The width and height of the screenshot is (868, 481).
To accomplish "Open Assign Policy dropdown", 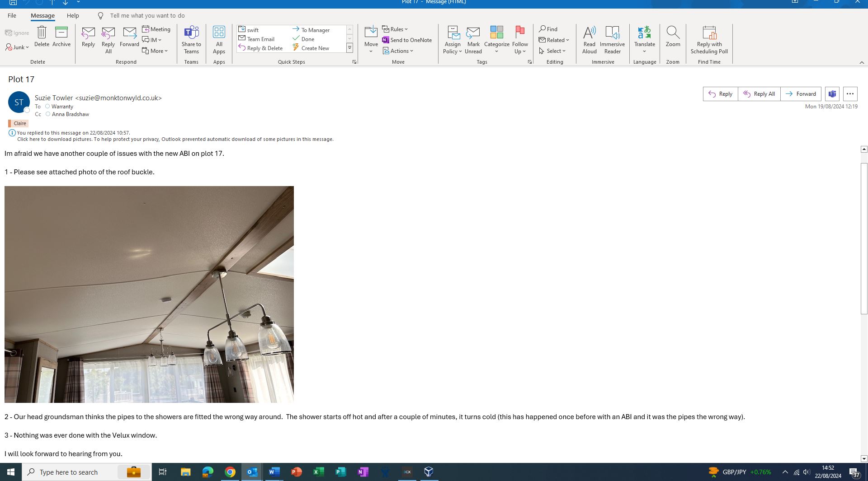I will (x=453, y=40).
